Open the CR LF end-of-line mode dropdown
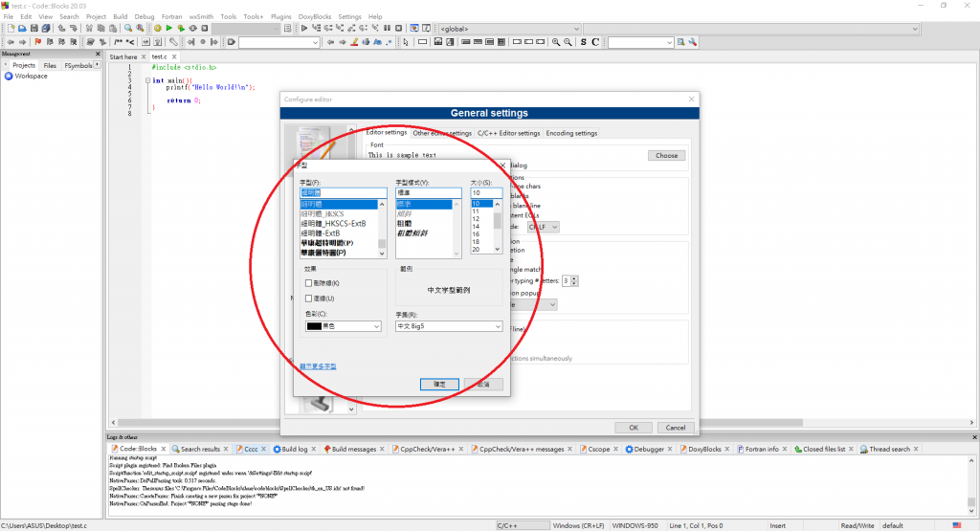The image size is (980, 531). tap(544, 227)
